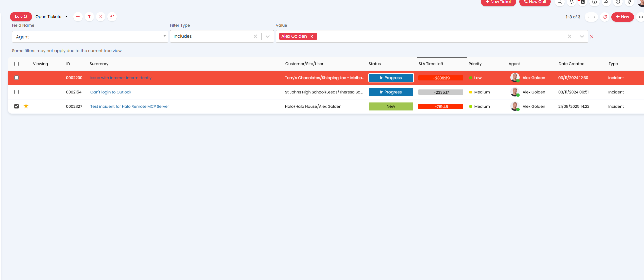Toggle the star on ticket 0002827

26,106
